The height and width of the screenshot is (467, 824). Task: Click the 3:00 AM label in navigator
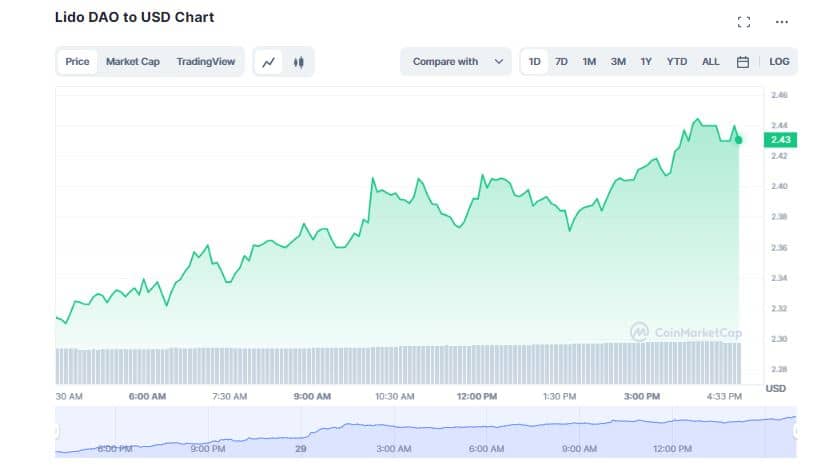(x=394, y=449)
